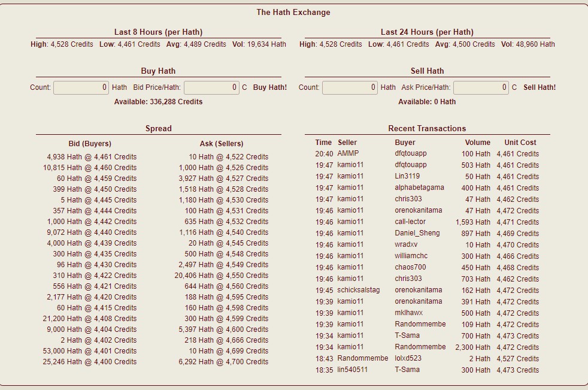The width and height of the screenshot is (588, 390).
Task: Click buyer Lin3119 in Recent Transactions
Action: pos(407,176)
